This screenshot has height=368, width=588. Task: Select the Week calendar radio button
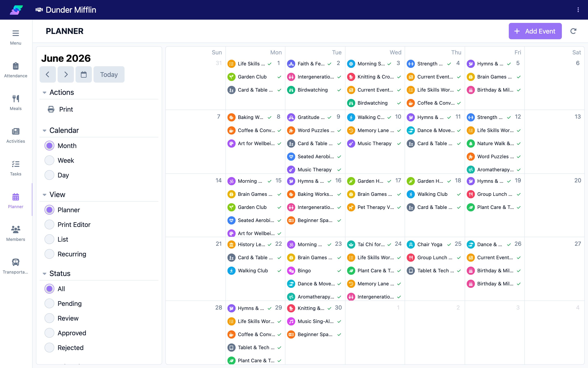click(x=49, y=160)
